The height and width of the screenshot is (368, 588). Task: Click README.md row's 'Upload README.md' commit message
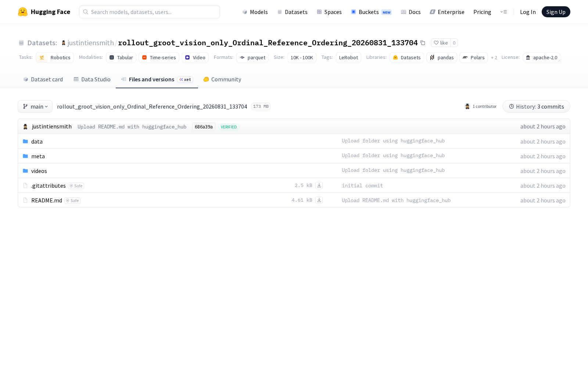pyautogui.click(x=396, y=200)
